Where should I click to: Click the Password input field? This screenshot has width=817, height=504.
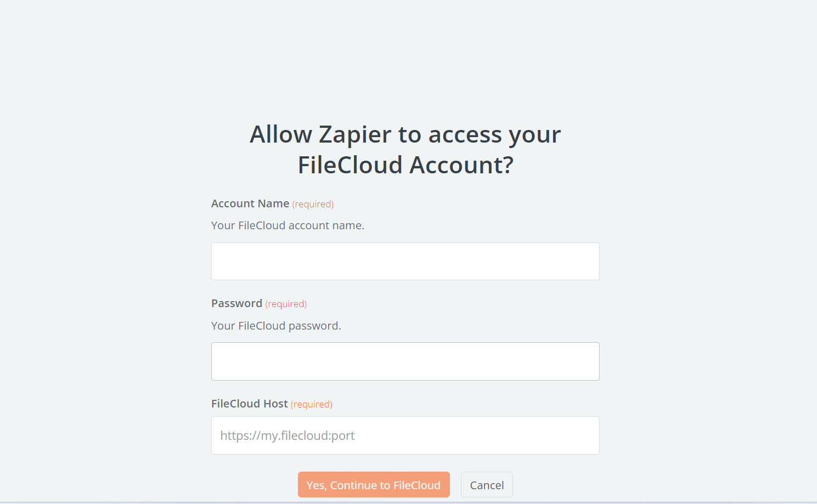[x=405, y=361]
